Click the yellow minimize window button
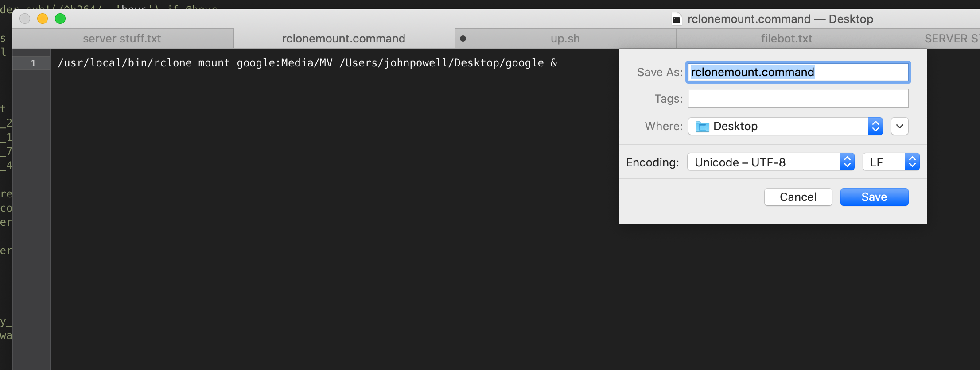This screenshot has width=980, height=370. 43,19
